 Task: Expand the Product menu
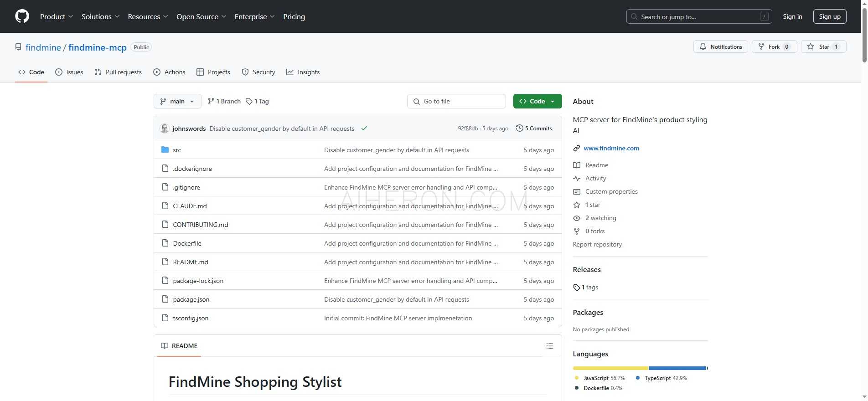coord(57,16)
